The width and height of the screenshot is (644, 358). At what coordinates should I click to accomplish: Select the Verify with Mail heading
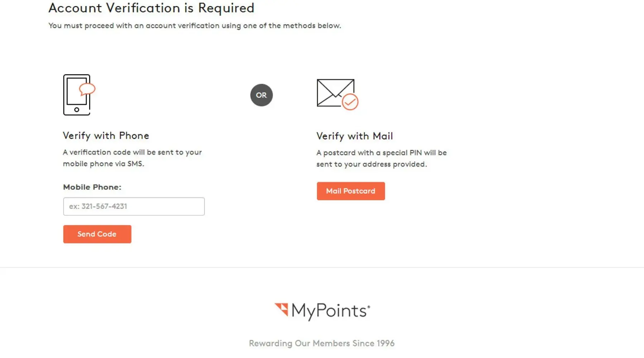[355, 136]
